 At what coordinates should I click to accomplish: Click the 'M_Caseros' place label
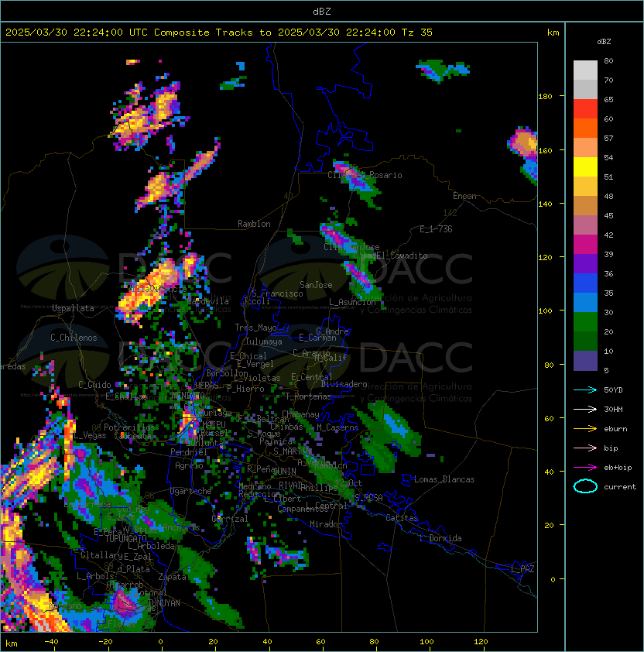[x=337, y=427]
